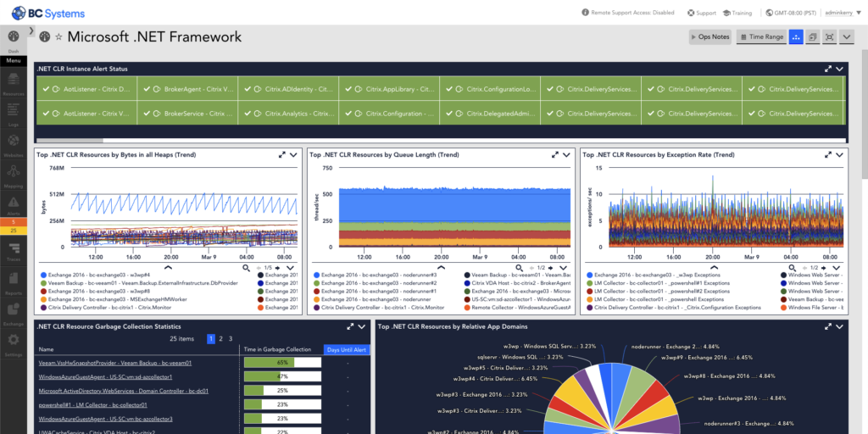
Task: Go to page 2 of Garbage Collection table
Action: tap(221, 339)
